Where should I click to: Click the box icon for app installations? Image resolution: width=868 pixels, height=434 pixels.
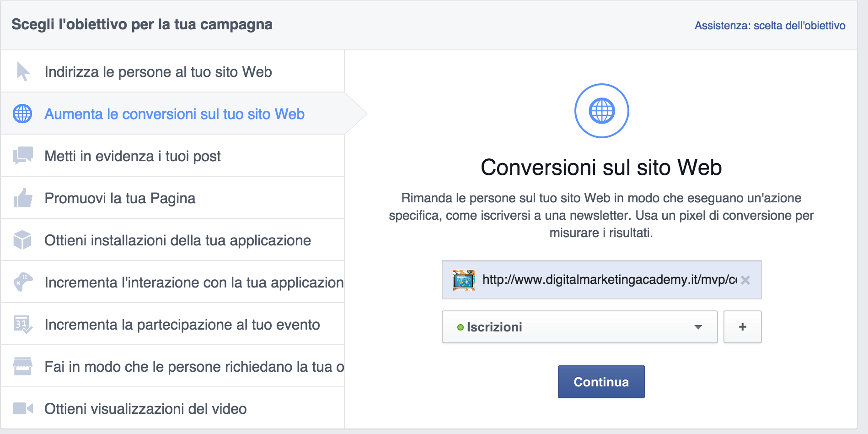[x=22, y=240]
